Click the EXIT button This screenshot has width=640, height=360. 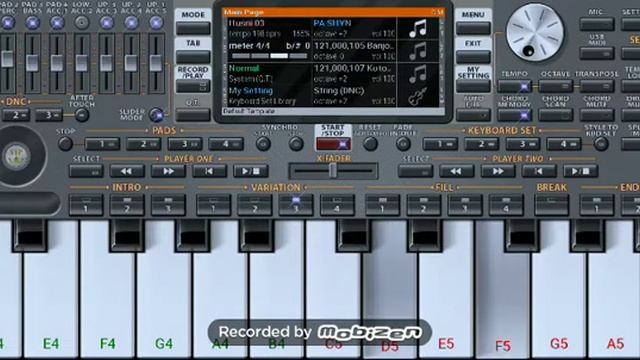click(473, 57)
